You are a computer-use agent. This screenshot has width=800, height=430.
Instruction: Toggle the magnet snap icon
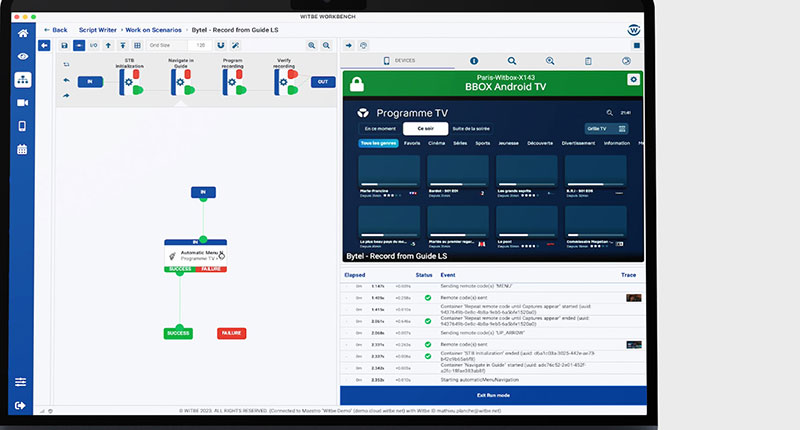(x=220, y=45)
